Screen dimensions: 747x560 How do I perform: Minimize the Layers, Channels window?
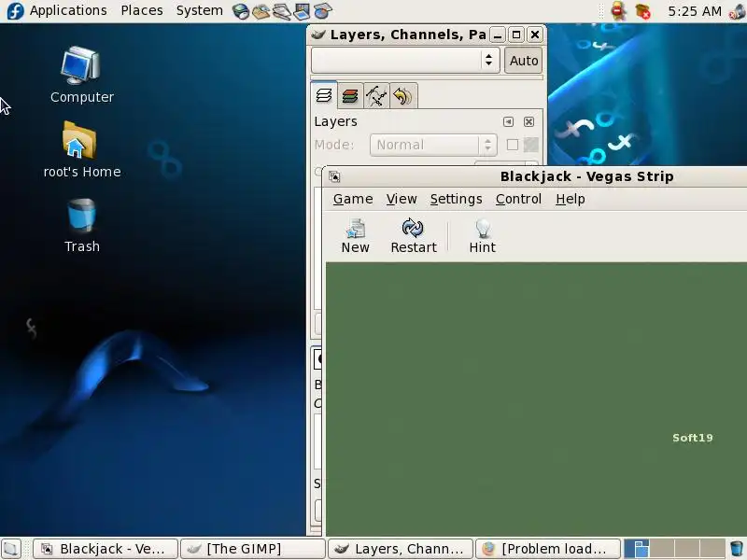(x=498, y=35)
